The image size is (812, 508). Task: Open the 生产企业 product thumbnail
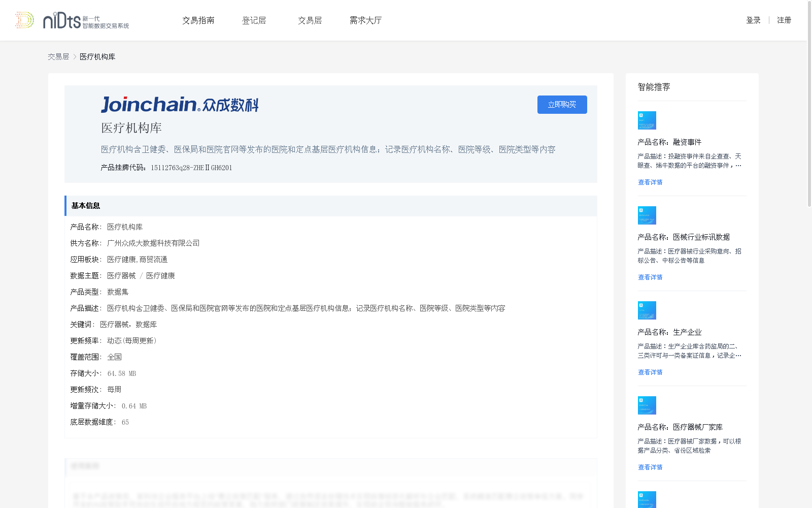[x=647, y=310]
